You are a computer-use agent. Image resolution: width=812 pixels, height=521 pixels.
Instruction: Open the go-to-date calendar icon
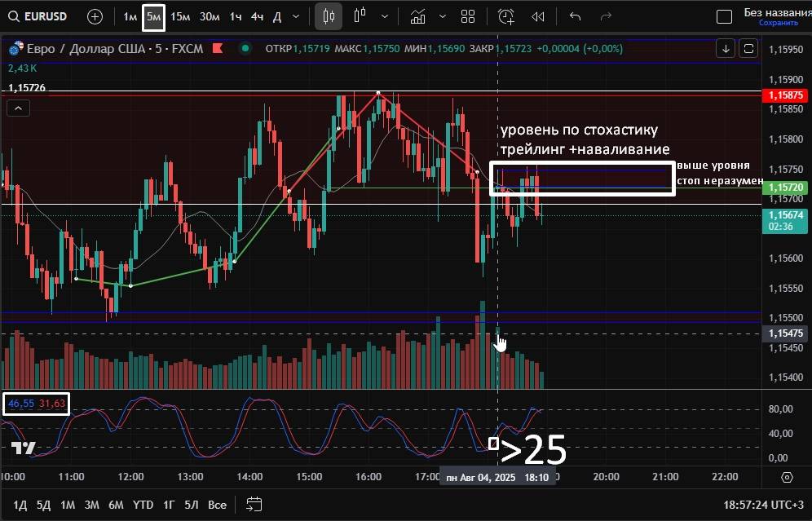click(x=254, y=505)
